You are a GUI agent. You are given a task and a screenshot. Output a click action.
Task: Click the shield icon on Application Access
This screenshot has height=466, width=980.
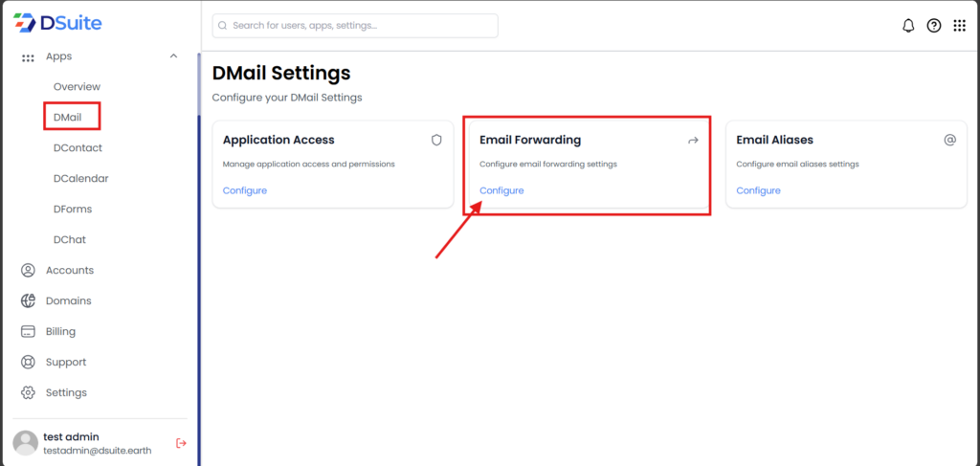[x=436, y=140]
